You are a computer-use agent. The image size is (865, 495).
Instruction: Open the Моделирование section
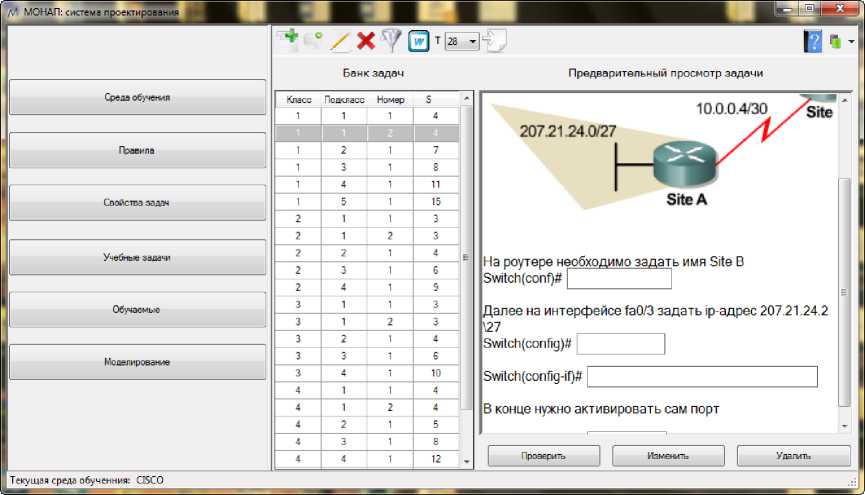(137, 362)
